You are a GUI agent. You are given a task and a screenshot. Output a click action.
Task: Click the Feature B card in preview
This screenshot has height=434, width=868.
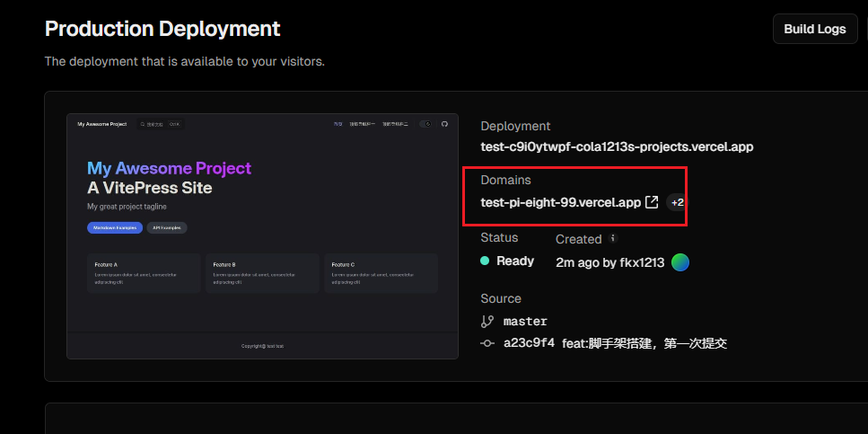pyautogui.click(x=262, y=273)
